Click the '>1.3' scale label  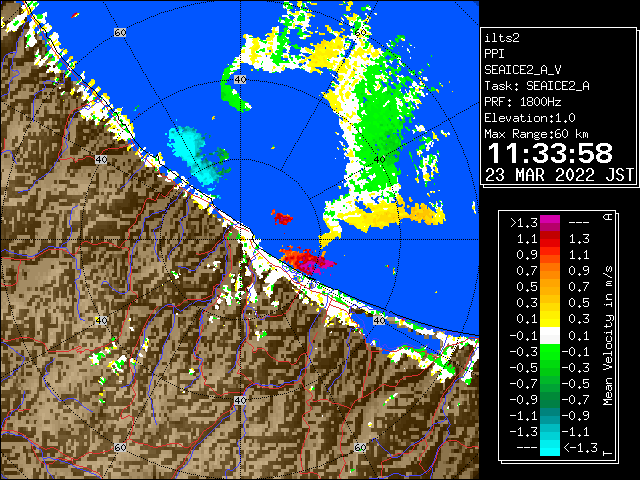click(x=524, y=223)
